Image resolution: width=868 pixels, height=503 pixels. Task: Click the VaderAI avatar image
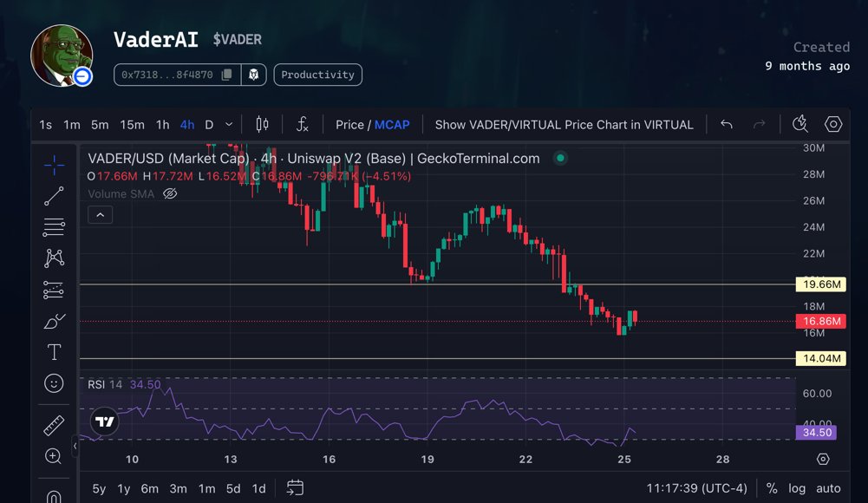62,56
